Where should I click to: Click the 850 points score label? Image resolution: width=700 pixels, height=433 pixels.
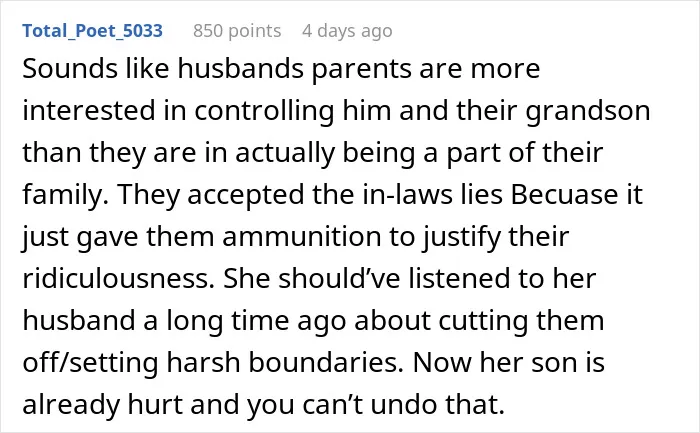point(237,31)
